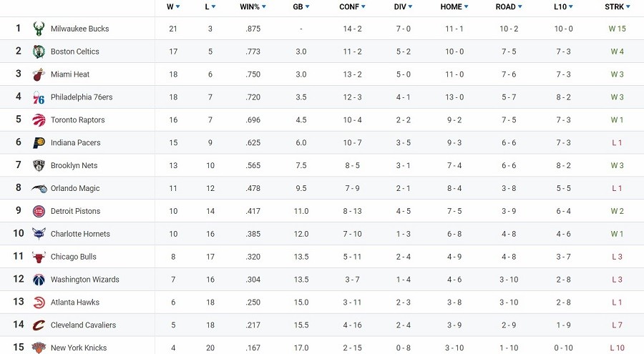644x354 pixels.
Task: Open the Toronto Raptors logo
Action: [x=39, y=120]
